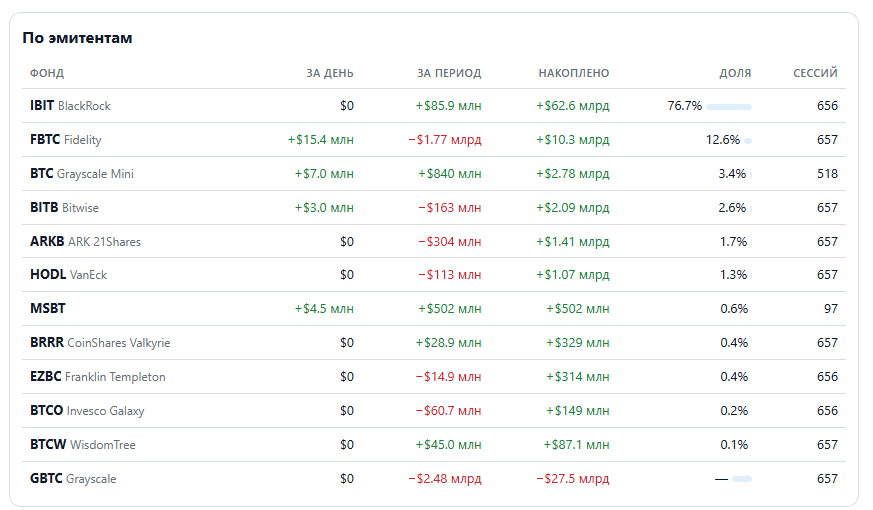Click sessions count 97 for MSBT
The image size is (873, 510).
831,308
